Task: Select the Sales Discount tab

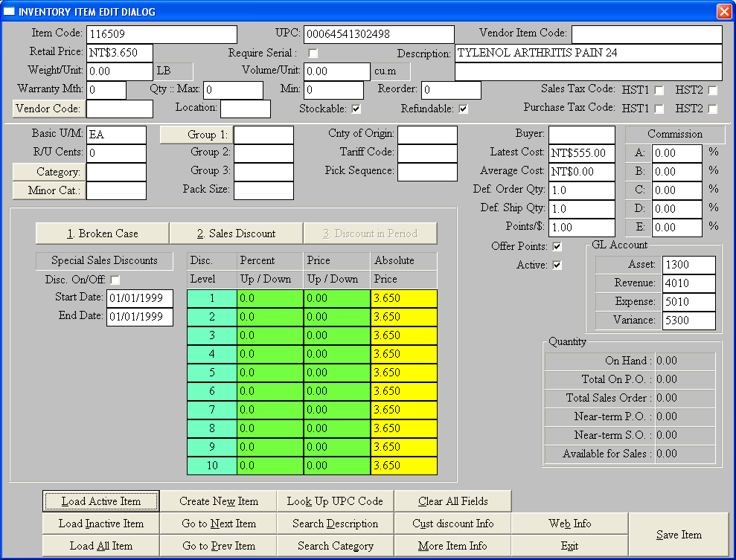Action: (236, 234)
